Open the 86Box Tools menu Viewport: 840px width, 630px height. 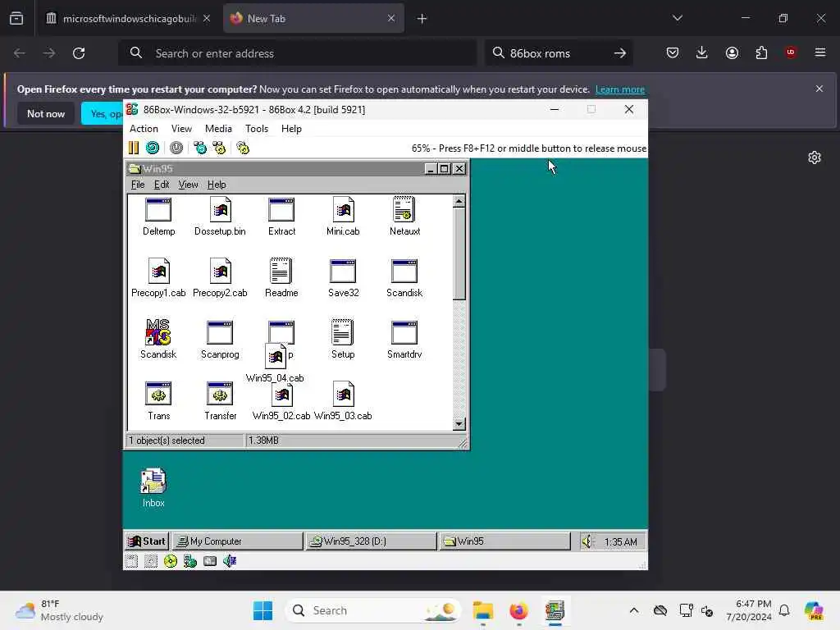tap(257, 129)
